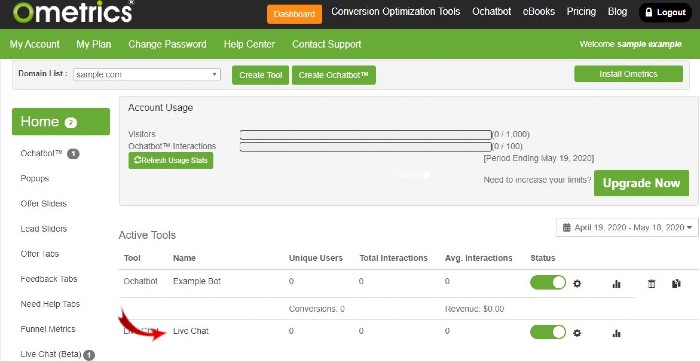Viewport: 700px width, 361px height.
Task: View statistics chart for Live Chat
Action: pyautogui.click(x=617, y=333)
